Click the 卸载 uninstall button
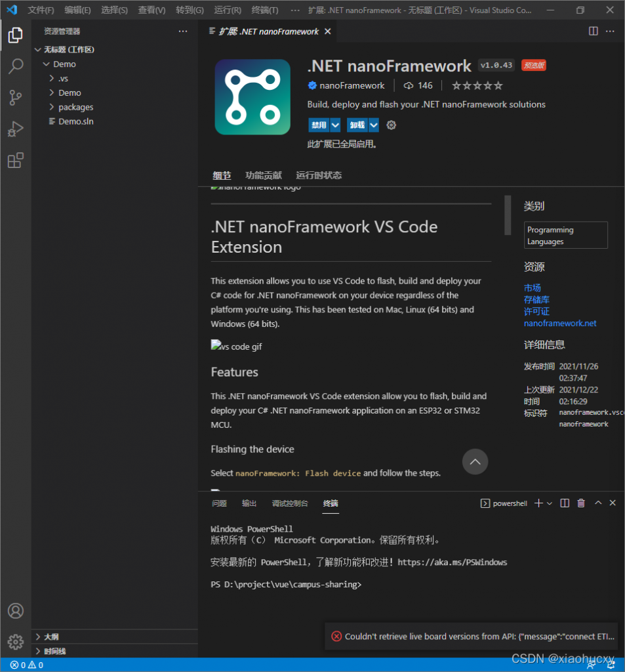 [x=357, y=125]
